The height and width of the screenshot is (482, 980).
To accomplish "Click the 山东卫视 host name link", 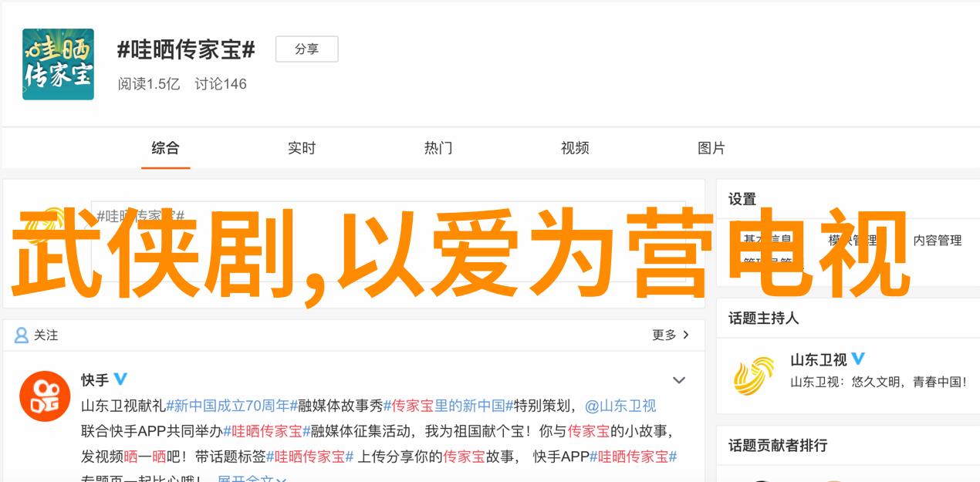I will click(x=819, y=360).
